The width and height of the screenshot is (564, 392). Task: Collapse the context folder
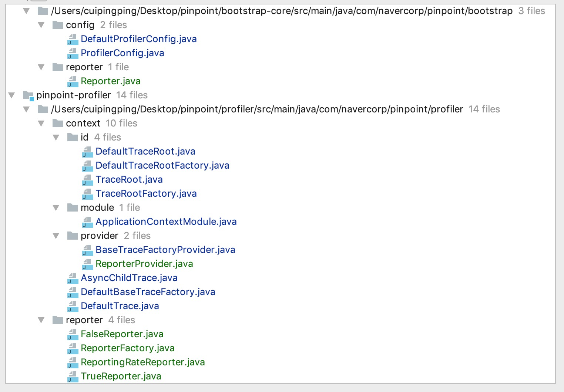click(41, 124)
